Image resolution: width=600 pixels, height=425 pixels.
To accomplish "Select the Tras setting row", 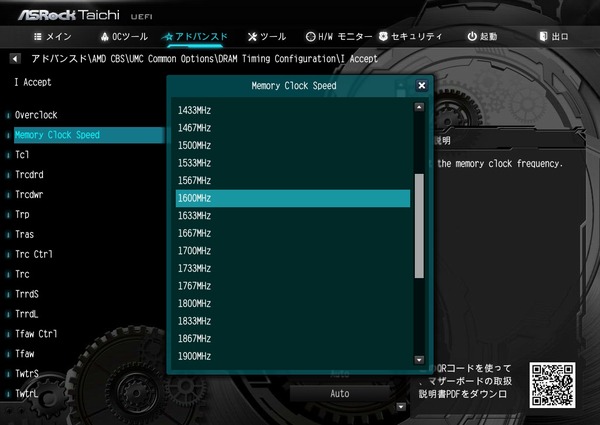I will pyautogui.click(x=24, y=234).
